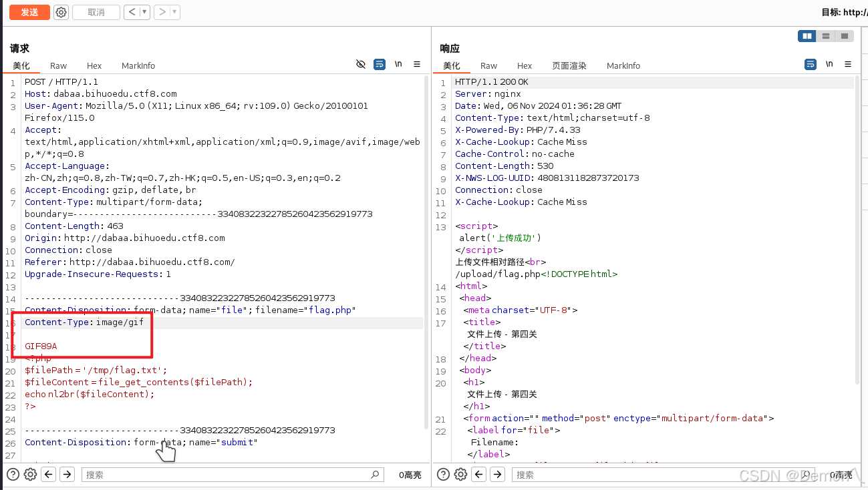
Task: Switch to the request Hex tab
Action: click(x=94, y=65)
